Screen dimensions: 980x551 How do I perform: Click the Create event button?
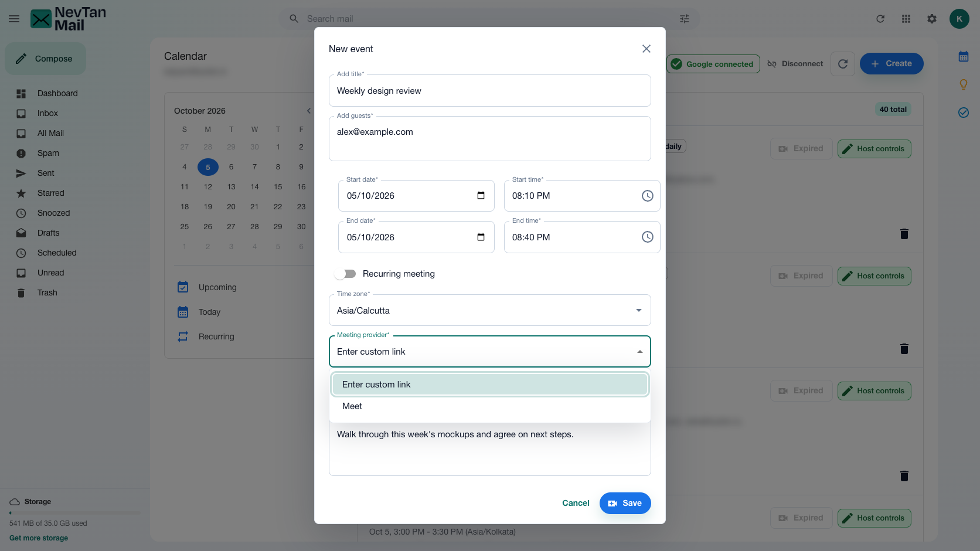pyautogui.click(x=891, y=64)
